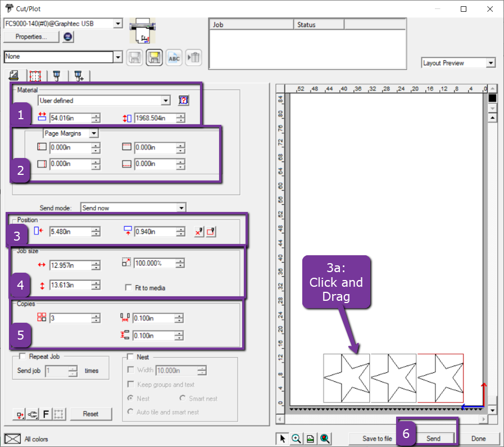Click the gray save preset icon
Image resolution: width=504 pixels, height=447 pixels.
tap(135, 57)
